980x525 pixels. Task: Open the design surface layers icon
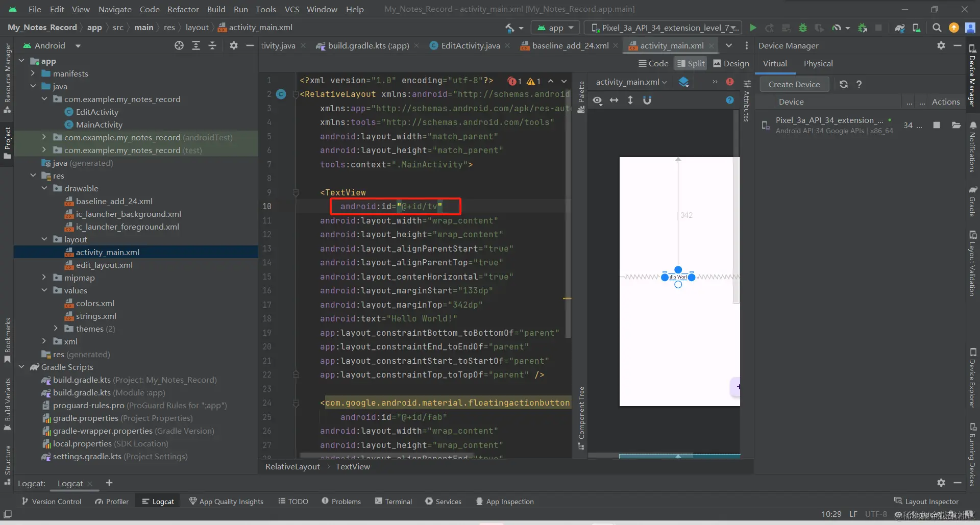pyautogui.click(x=684, y=82)
